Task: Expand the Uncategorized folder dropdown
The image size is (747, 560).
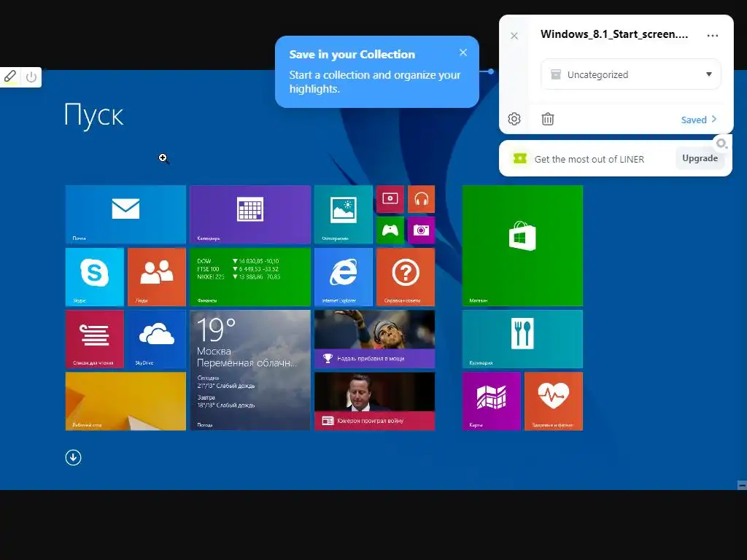Action: pos(630,74)
